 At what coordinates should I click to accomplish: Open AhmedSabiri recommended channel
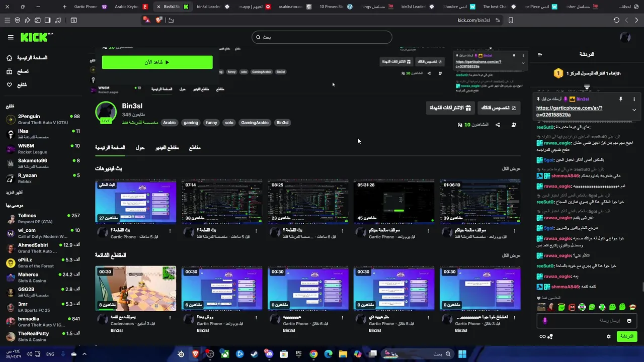(x=43, y=248)
